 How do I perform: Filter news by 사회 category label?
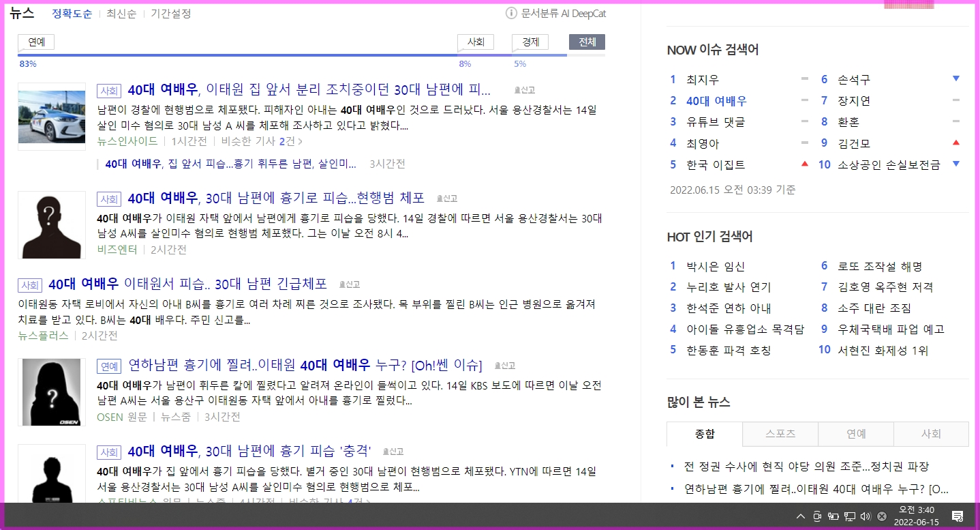pos(476,42)
